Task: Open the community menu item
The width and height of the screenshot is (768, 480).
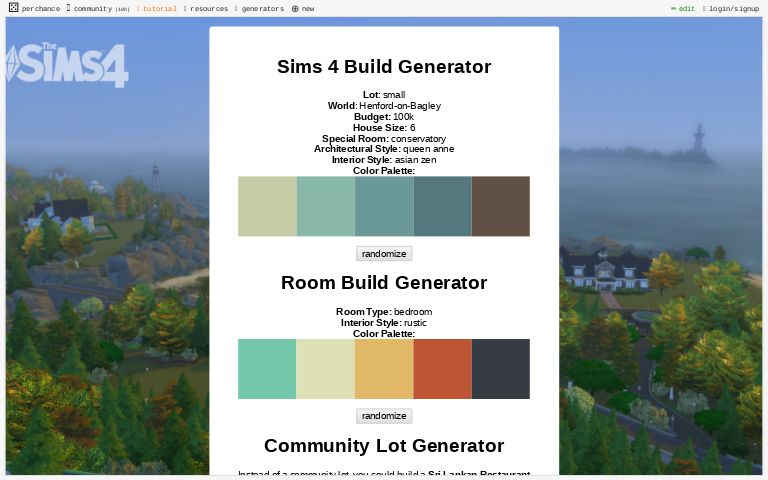Action: click(x=98, y=9)
